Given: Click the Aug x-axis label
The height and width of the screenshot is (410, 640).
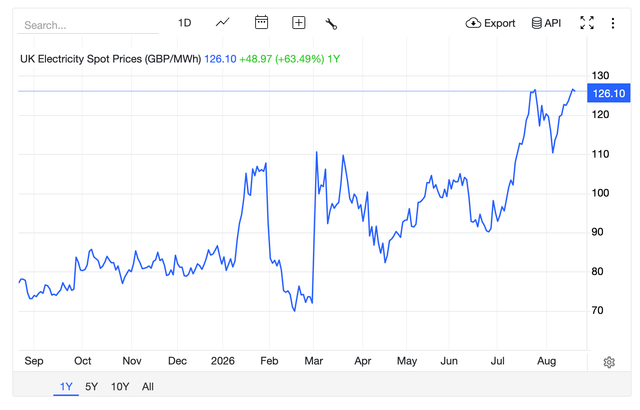Looking at the screenshot, I should tap(546, 361).
